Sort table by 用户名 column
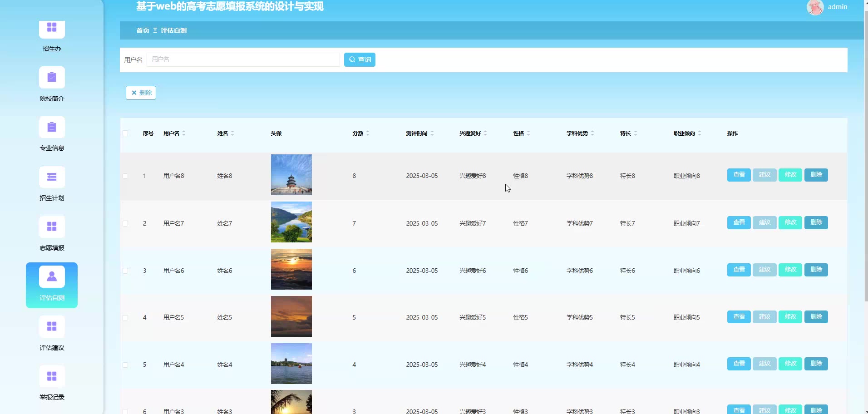 [x=184, y=133]
